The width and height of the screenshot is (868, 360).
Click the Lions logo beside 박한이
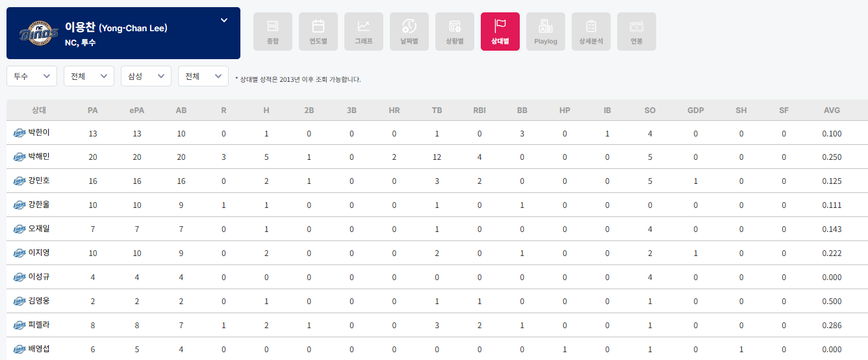tap(19, 133)
